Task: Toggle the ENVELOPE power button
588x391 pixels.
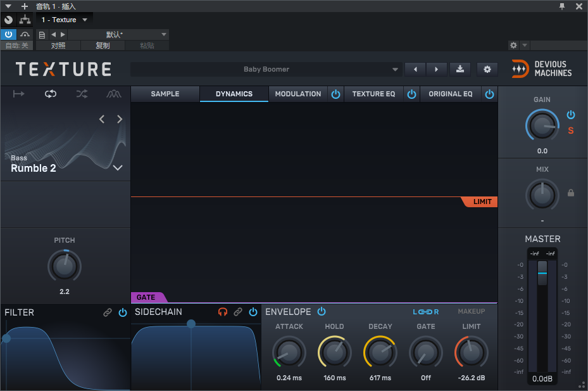Action: coord(322,311)
